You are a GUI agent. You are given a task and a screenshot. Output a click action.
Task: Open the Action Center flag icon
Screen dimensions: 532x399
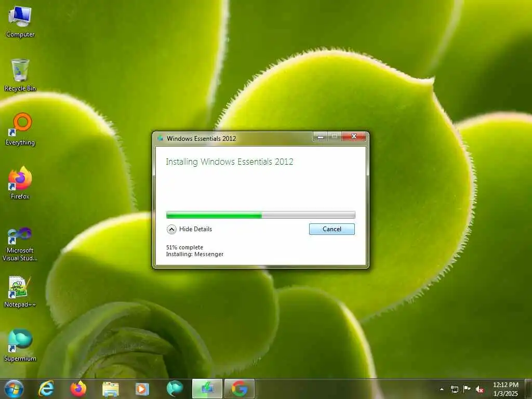[x=467, y=389]
